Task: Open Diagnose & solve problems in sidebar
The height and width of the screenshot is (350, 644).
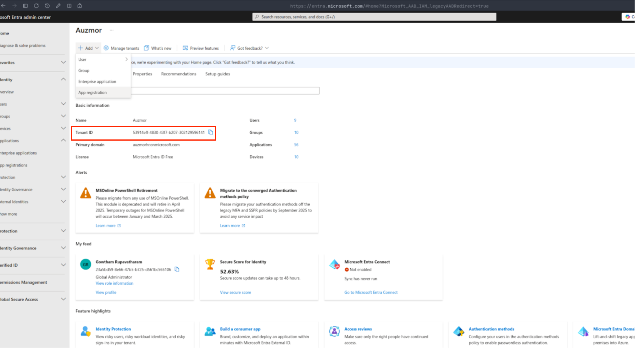Action: pyautogui.click(x=23, y=45)
